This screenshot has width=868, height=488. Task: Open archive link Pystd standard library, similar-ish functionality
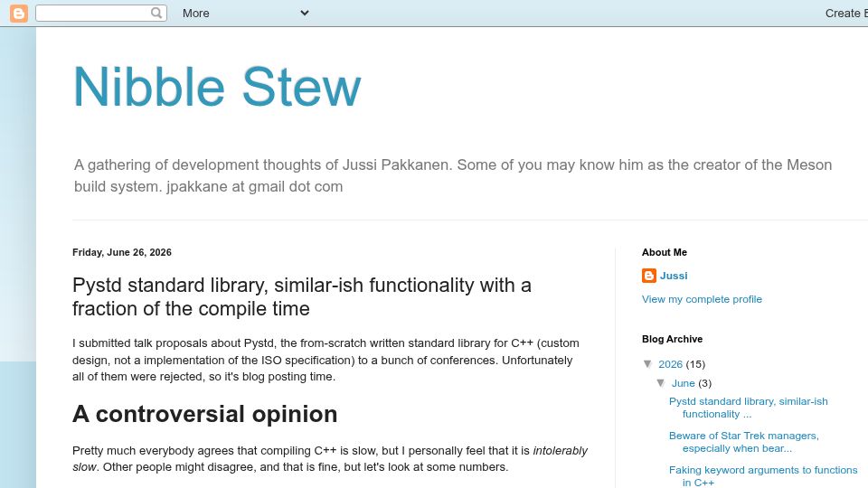click(x=749, y=408)
